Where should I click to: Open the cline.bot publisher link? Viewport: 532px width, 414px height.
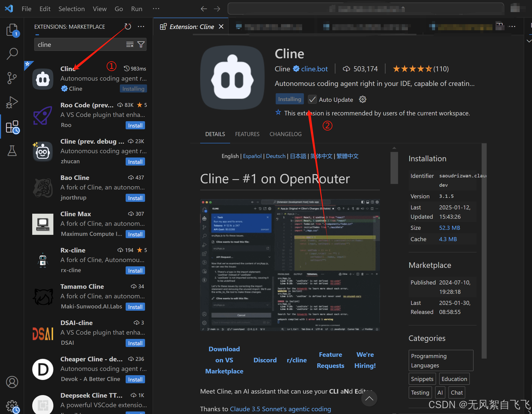point(314,69)
